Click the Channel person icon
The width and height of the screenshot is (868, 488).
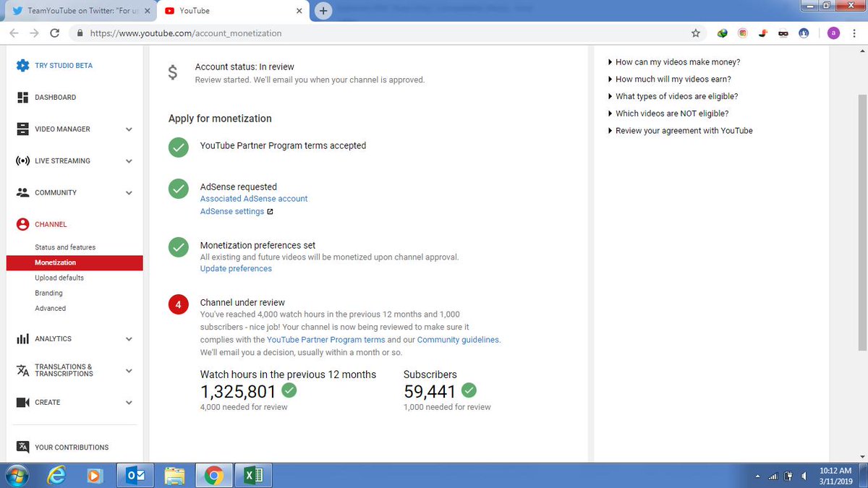click(22, 225)
